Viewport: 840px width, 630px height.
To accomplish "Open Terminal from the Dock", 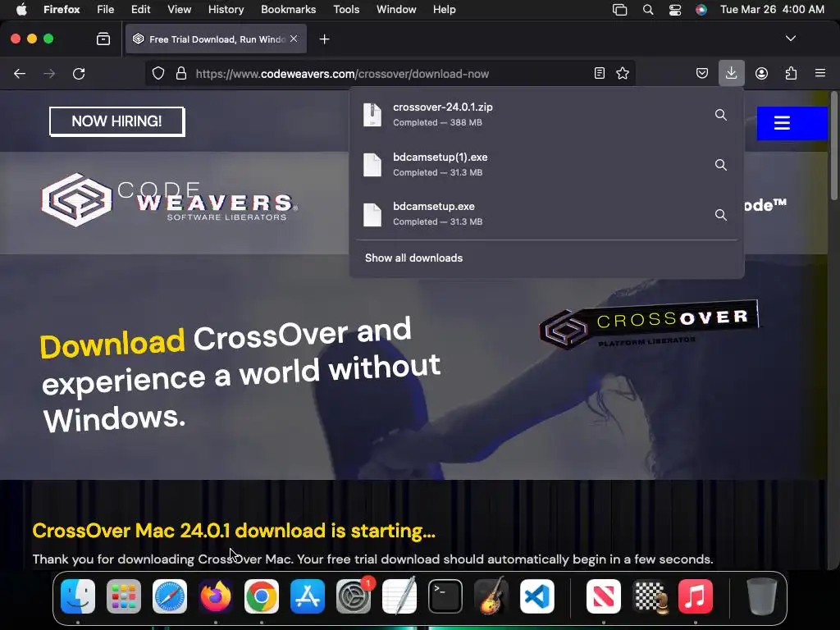I will (445, 596).
